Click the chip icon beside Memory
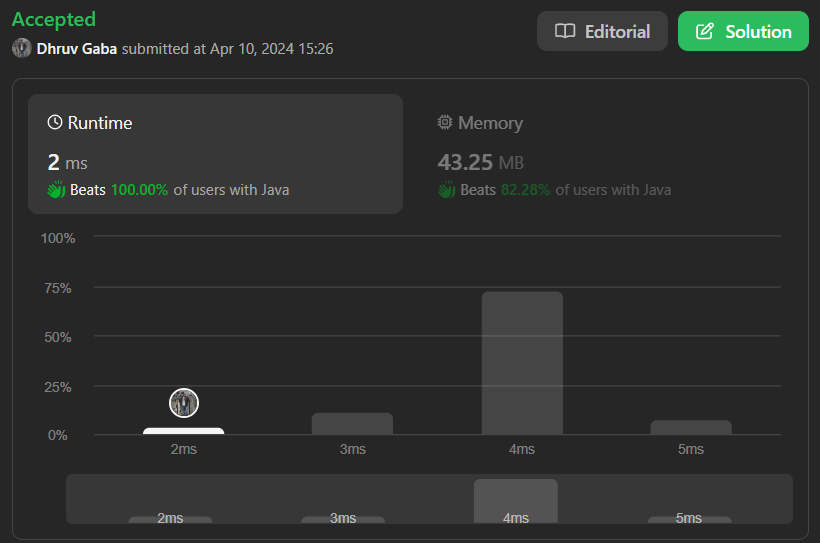 pos(445,123)
